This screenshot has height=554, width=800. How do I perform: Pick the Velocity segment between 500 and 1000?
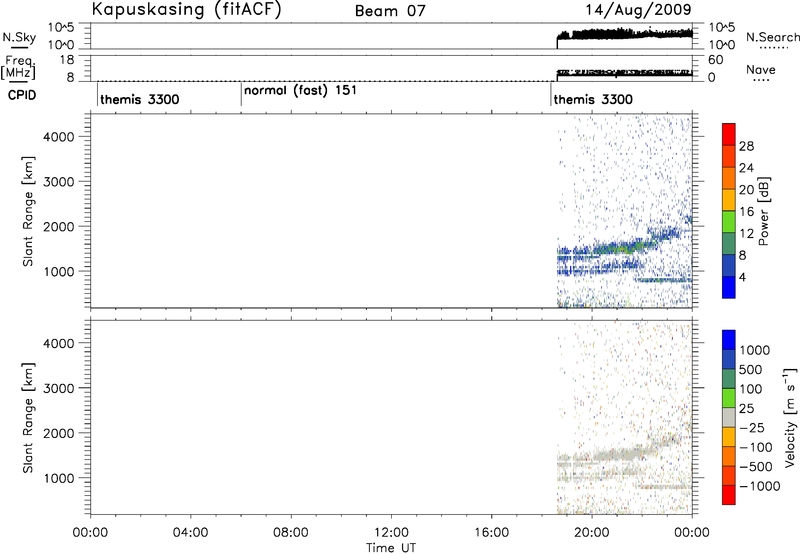pos(729,359)
